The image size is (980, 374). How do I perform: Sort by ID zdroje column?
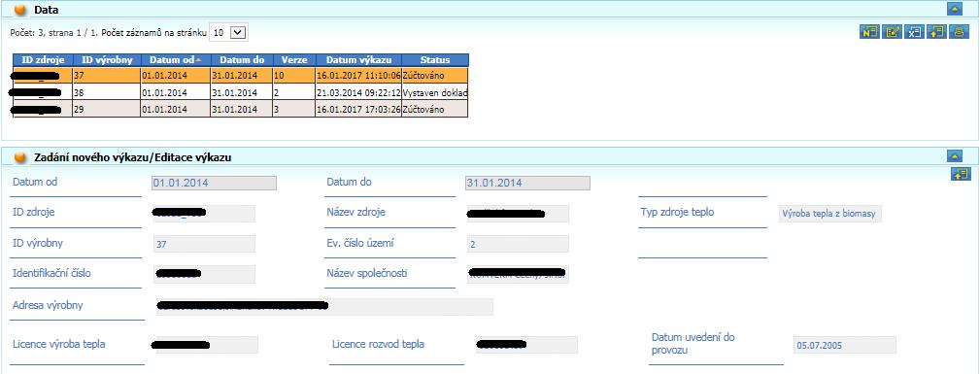[x=43, y=60]
